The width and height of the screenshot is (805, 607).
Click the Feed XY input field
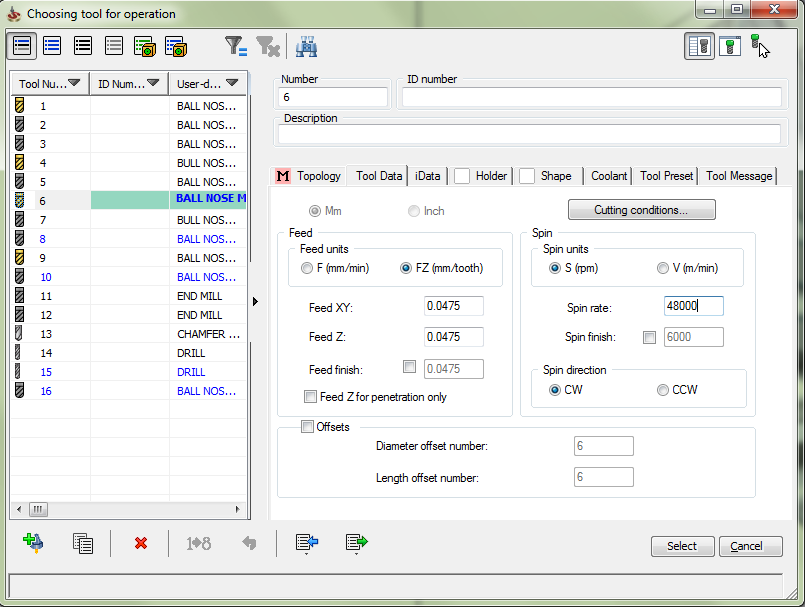coord(454,306)
